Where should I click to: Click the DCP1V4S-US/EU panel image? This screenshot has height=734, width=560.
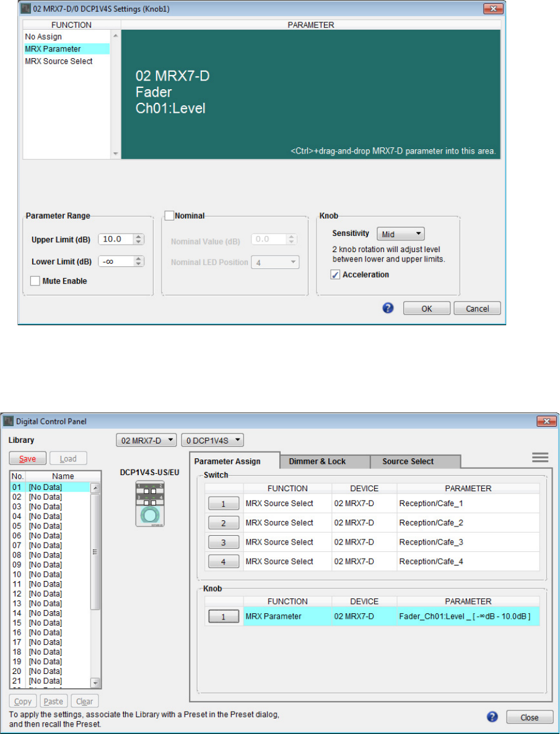tap(150, 503)
